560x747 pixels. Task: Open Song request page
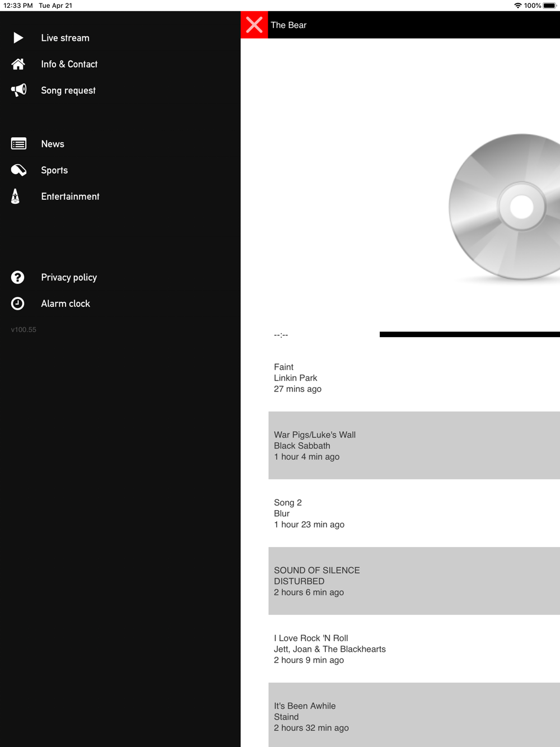pyautogui.click(x=120, y=90)
